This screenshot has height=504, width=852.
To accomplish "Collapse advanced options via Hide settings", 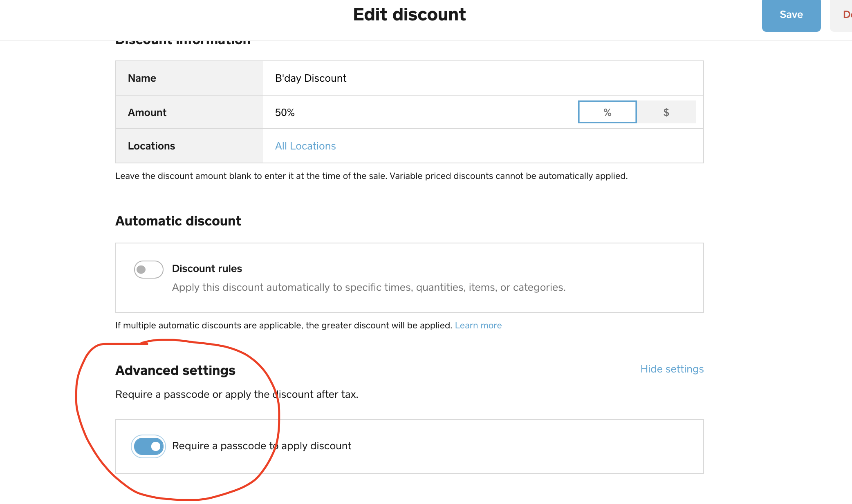I will pos(672,369).
